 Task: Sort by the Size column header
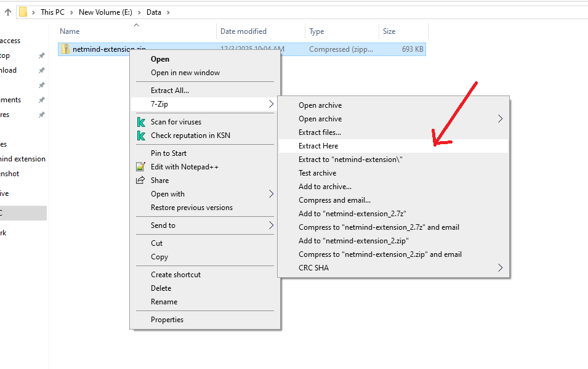click(389, 31)
